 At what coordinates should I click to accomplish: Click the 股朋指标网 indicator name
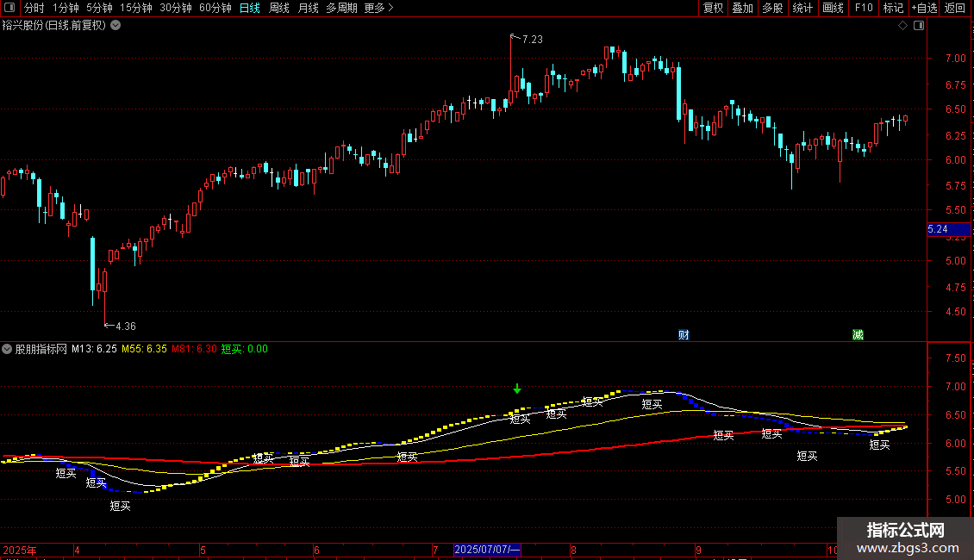tap(41, 349)
